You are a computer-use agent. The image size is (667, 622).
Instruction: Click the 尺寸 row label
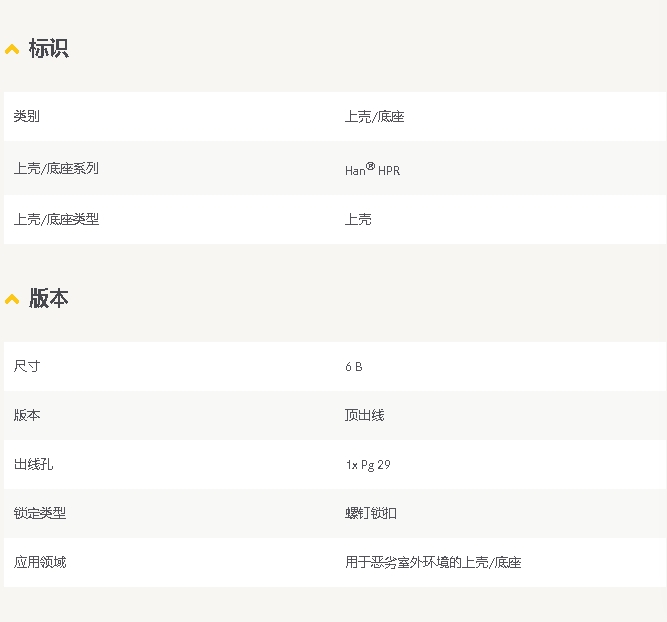click(27, 367)
